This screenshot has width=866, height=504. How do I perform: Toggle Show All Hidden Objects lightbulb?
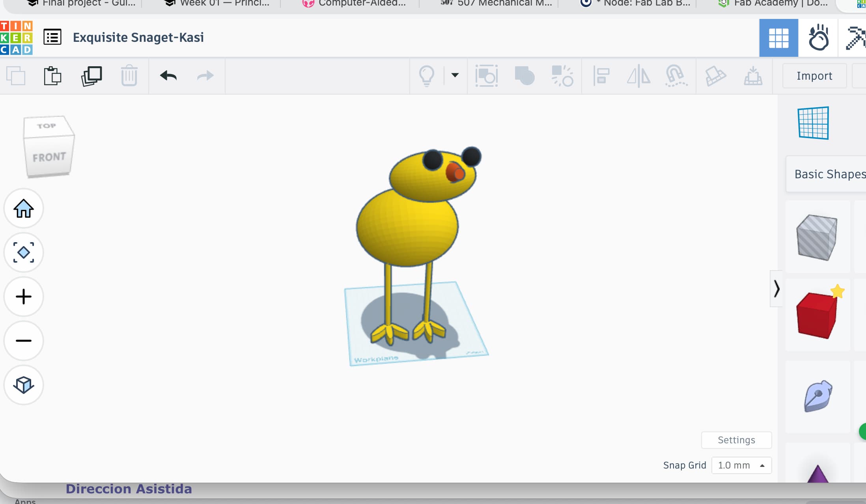[427, 76]
